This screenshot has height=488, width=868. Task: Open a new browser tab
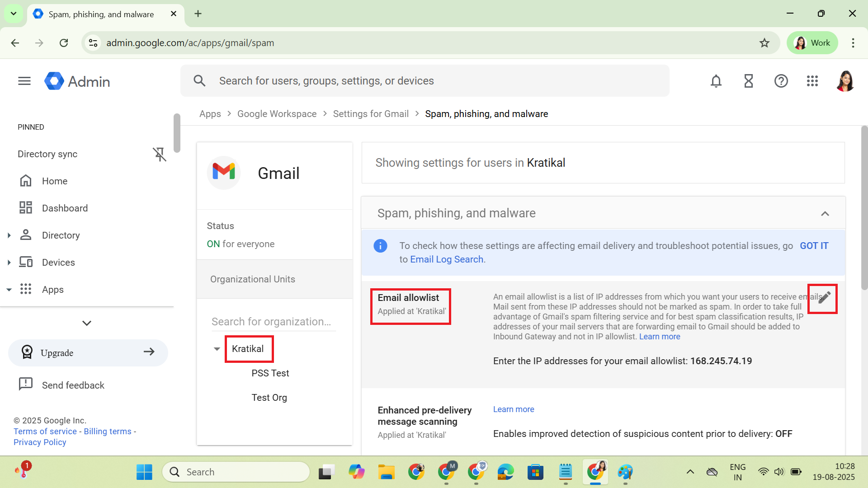click(198, 14)
